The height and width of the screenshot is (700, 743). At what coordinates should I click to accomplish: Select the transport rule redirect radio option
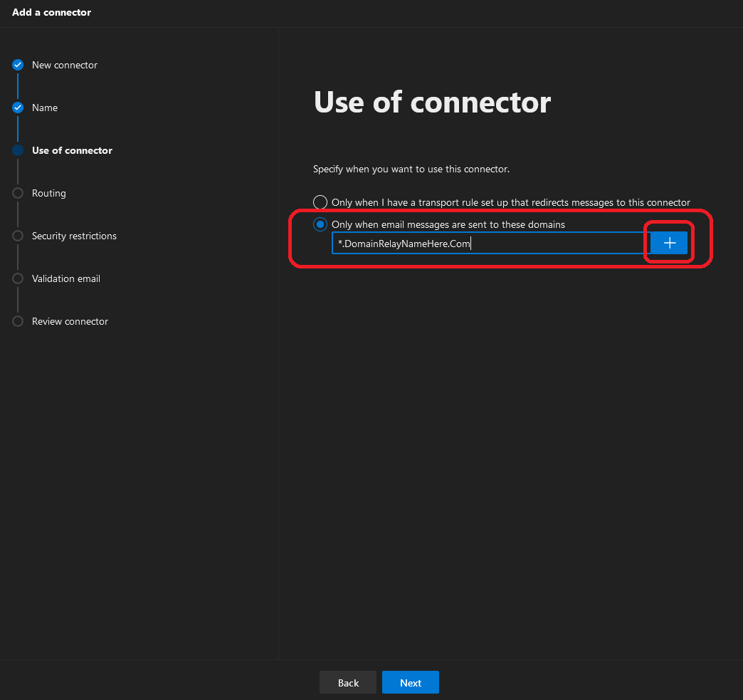pos(320,202)
